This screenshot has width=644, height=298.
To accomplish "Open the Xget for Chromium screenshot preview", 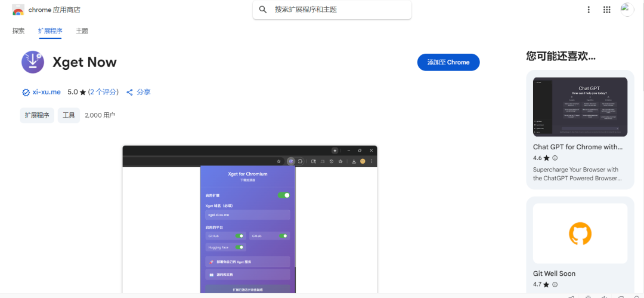I will [250, 219].
